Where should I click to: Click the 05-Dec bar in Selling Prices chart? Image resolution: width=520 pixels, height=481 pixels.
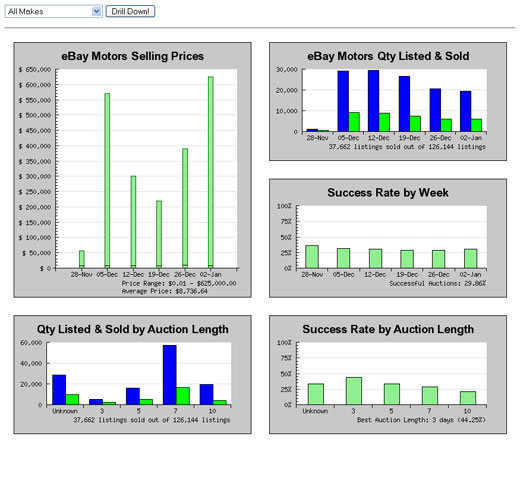tap(107, 180)
